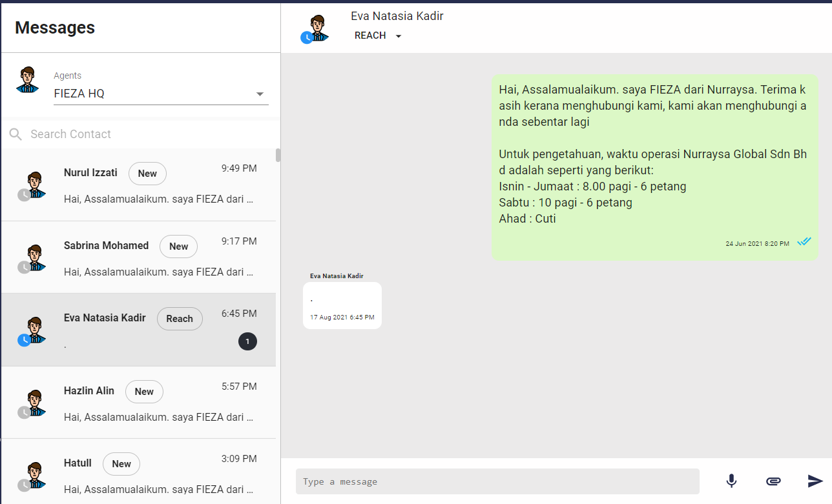Click the New tag next to Sabrina Mohamed
Screen dimensions: 832x504
[178, 246]
